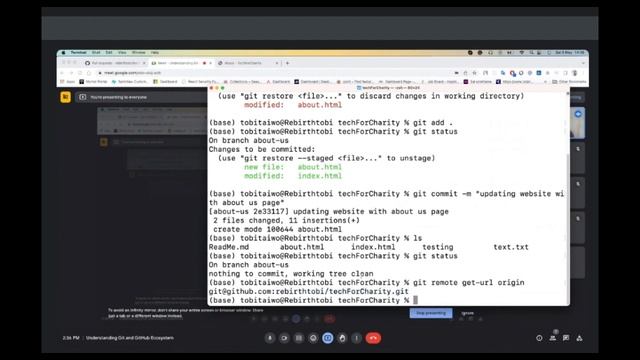The height and width of the screenshot is (360, 640).
Task: Click 'create mode 100644 about.html' line
Action: coord(277,229)
